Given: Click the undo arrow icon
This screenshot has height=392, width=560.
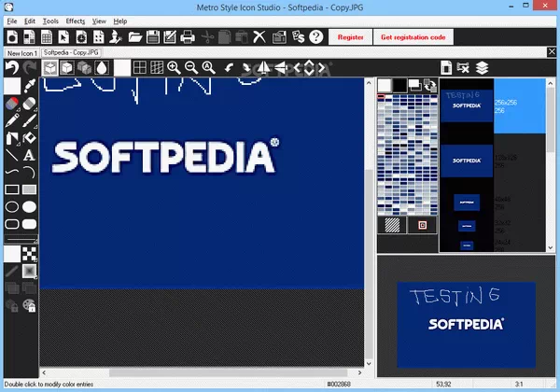Looking at the screenshot, I should point(12,67).
